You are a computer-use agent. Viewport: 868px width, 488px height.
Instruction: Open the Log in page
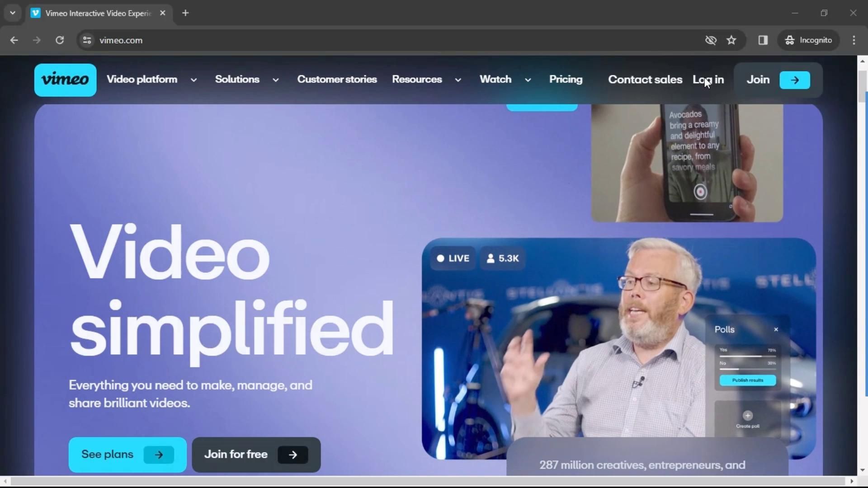pos(708,80)
